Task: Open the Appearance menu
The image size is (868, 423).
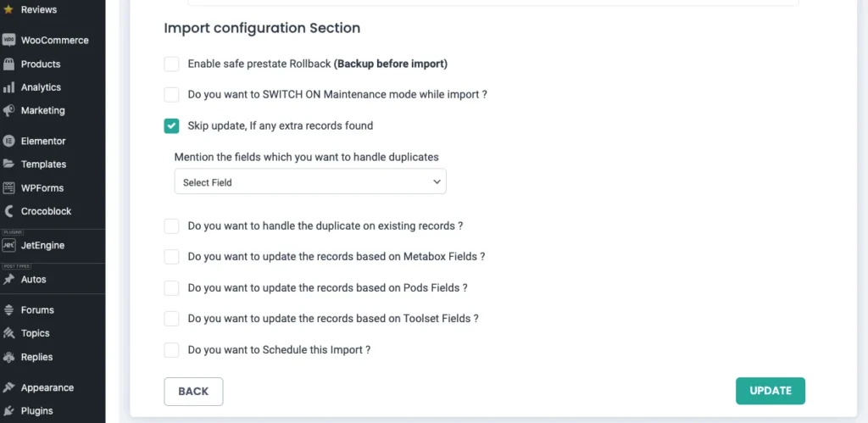Action: click(47, 387)
